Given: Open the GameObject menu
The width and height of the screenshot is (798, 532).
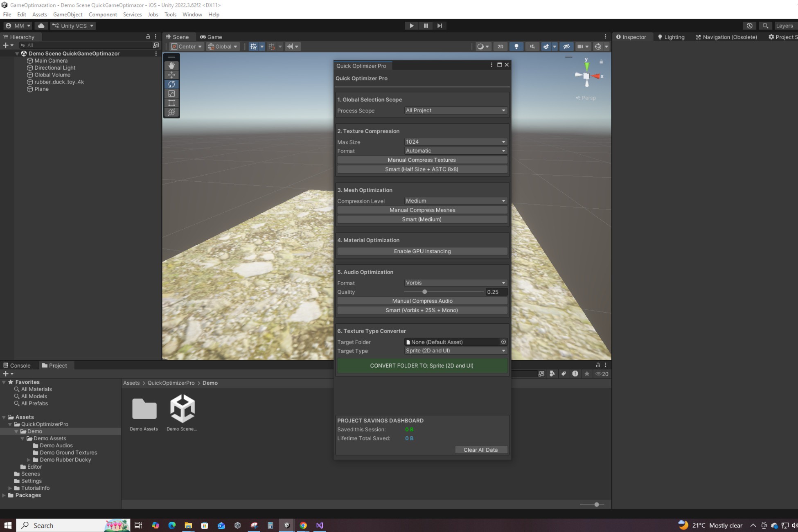Looking at the screenshot, I should pyautogui.click(x=68, y=15).
